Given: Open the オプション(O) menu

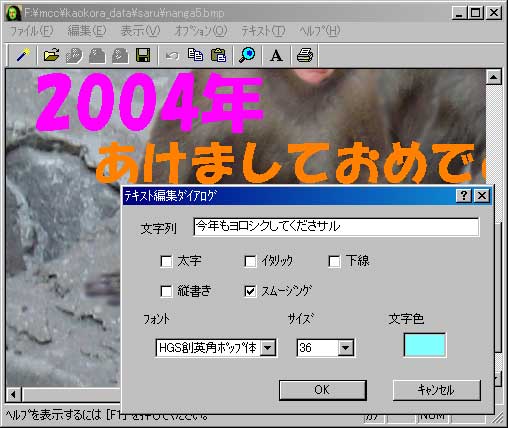Looking at the screenshot, I should click(x=201, y=31).
